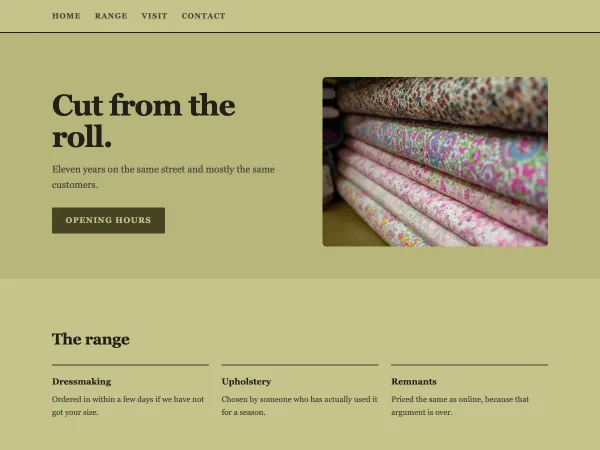Click 'The range' section title
The image size is (600, 450).
[91, 339]
